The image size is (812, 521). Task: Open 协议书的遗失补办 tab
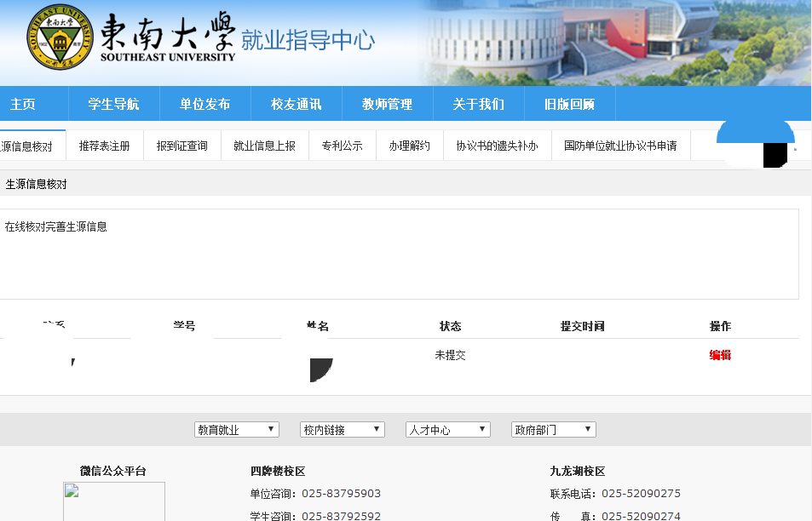pyautogui.click(x=497, y=146)
